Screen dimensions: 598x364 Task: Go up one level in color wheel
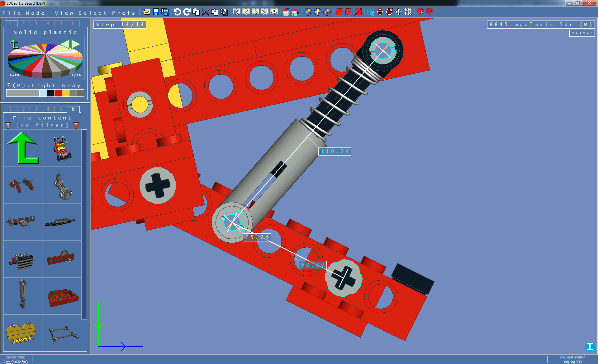[14, 44]
